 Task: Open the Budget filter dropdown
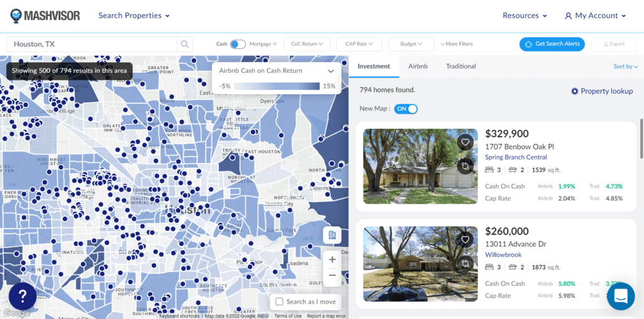(x=411, y=44)
